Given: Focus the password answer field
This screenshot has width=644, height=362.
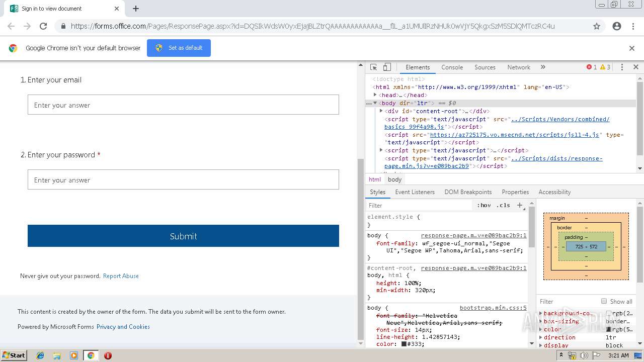Looking at the screenshot, I should (183, 179).
